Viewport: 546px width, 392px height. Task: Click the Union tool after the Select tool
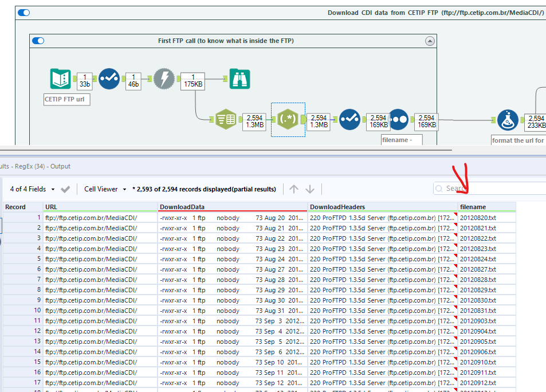tap(398, 119)
